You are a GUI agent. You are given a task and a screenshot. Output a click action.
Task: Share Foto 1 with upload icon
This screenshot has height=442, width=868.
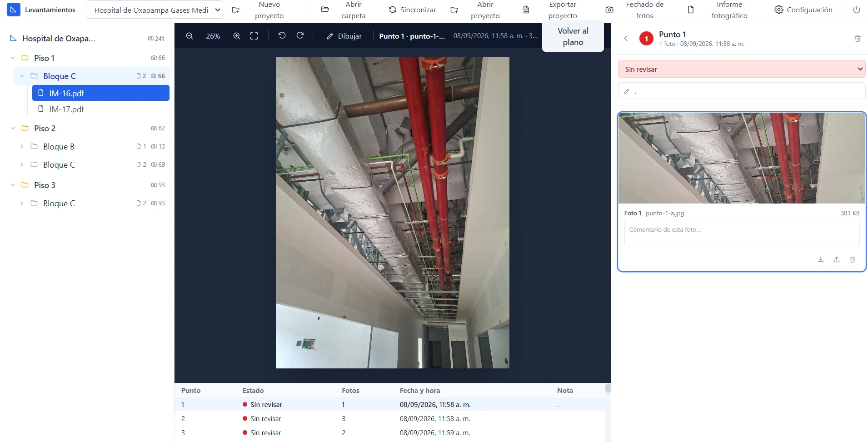click(837, 259)
